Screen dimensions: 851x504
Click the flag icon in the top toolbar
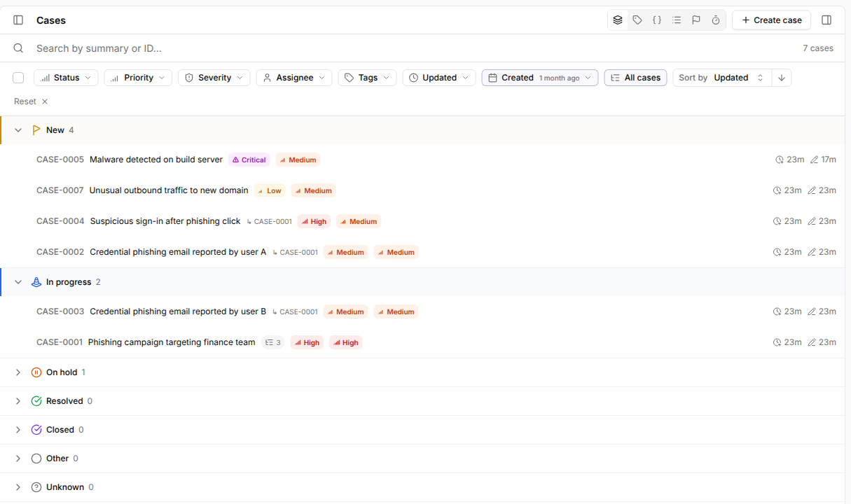696,20
